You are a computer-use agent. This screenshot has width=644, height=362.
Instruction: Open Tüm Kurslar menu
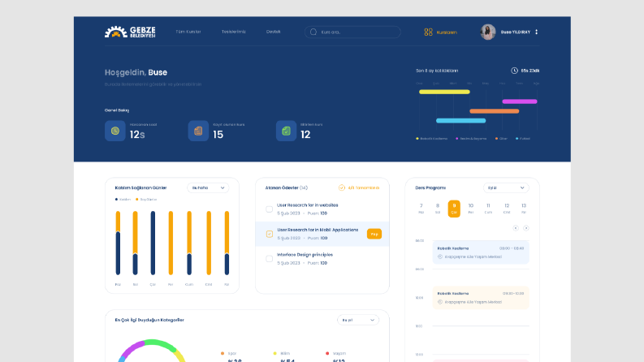(x=188, y=32)
